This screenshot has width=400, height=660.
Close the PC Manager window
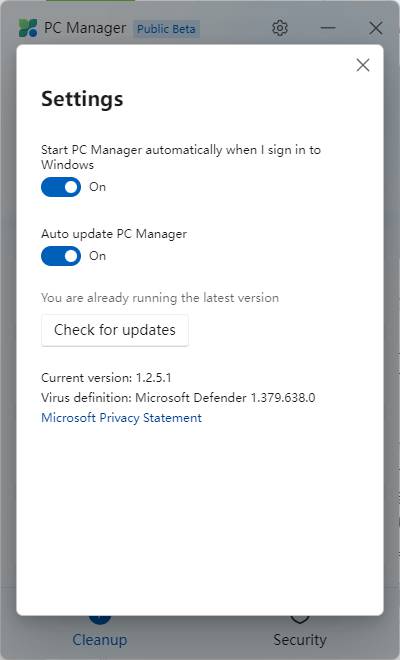tap(375, 28)
